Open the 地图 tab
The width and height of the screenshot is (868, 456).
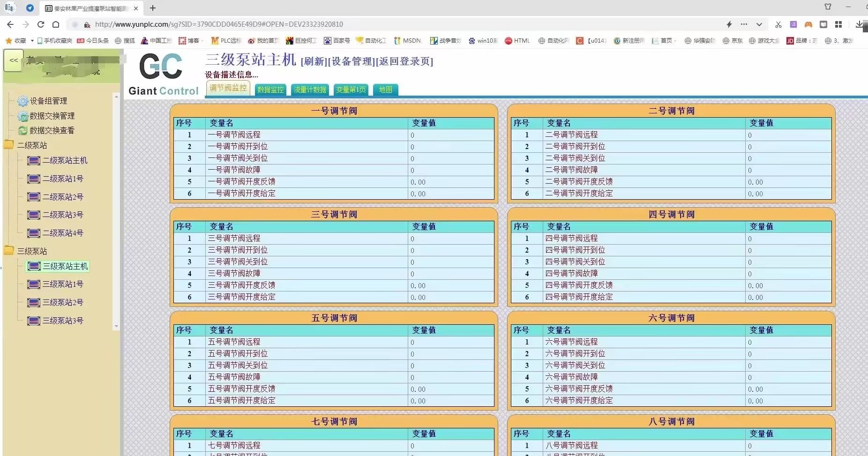[385, 90]
